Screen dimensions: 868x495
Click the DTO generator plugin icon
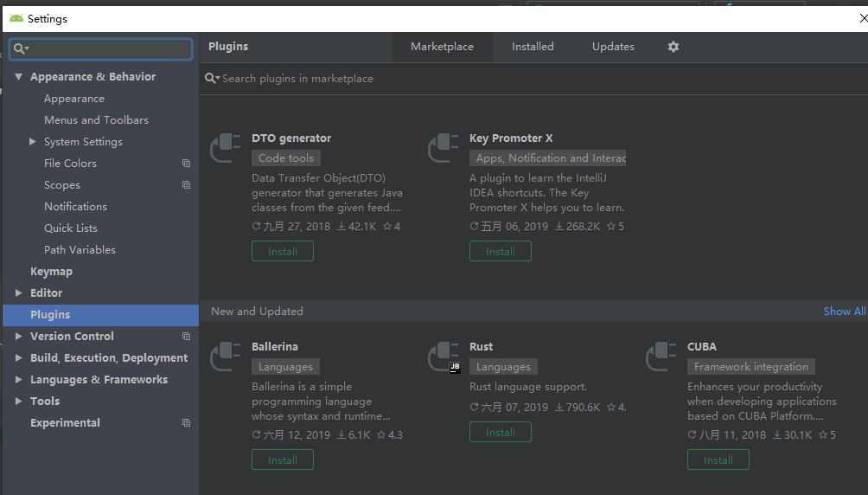[x=226, y=149]
